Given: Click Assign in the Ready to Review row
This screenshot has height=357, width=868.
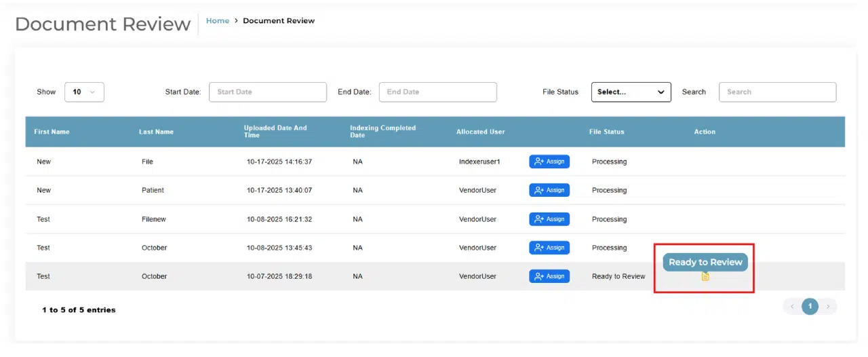Looking at the screenshot, I should click(x=549, y=276).
